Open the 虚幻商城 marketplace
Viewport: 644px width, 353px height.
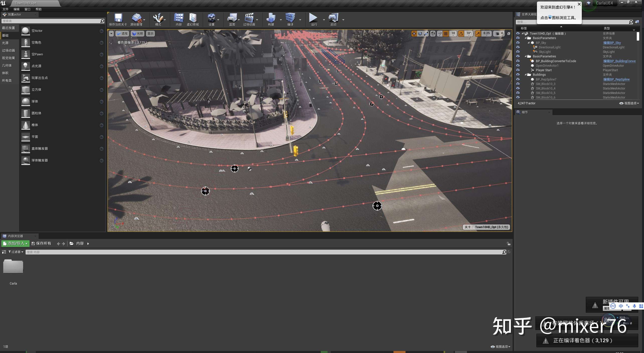[x=193, y=20]
